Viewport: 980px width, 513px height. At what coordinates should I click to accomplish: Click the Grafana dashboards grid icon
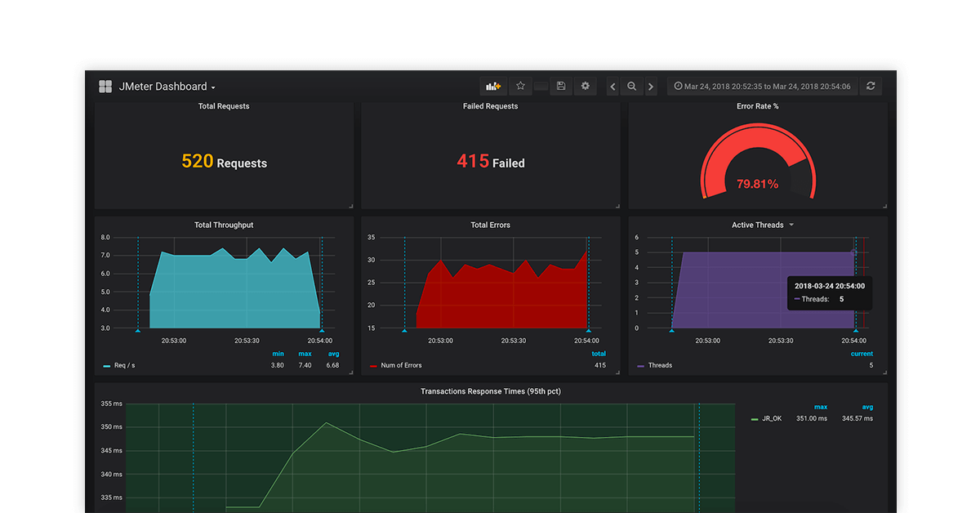[x=105, y=87]
